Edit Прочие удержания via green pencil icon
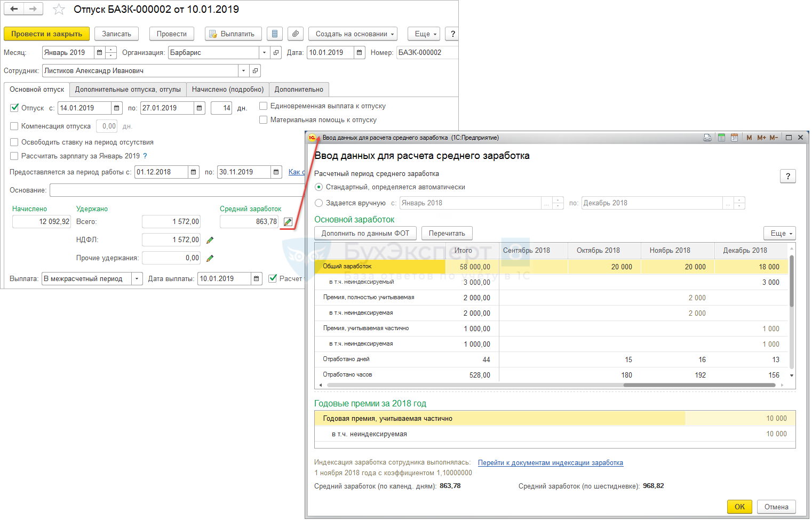Screen dimensions: 812x520 point(210,258)
